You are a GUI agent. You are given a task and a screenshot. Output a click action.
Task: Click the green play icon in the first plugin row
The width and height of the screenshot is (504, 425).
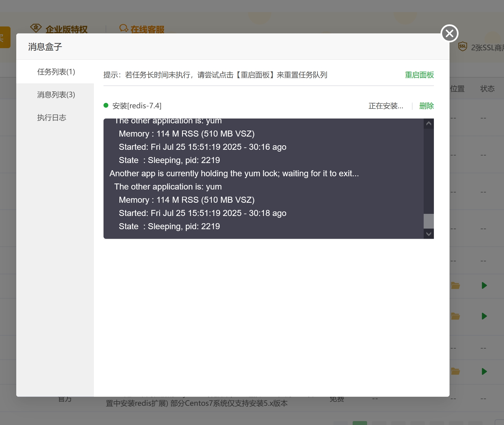pyautogui.click(x=484, y=286)
